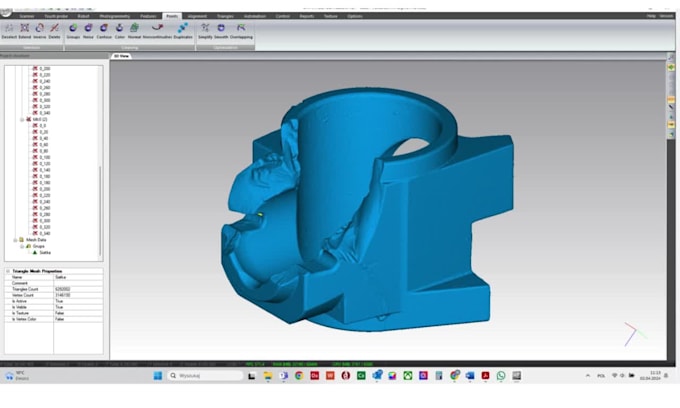Click the Simplify optimization icon
The width and height of the screenshot is (680, 408).
205,28
